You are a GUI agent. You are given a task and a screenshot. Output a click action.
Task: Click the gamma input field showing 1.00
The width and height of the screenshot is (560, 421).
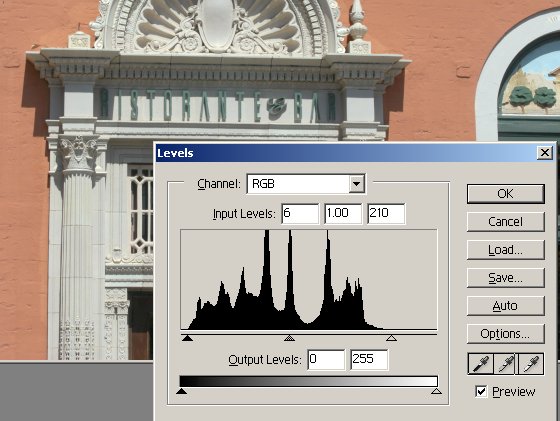[343, 214]
